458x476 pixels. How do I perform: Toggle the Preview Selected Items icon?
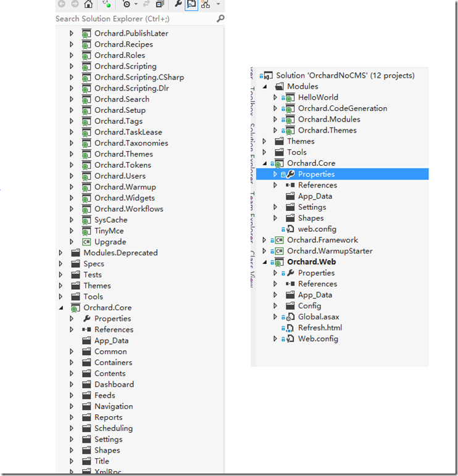(x=191, y=4)
